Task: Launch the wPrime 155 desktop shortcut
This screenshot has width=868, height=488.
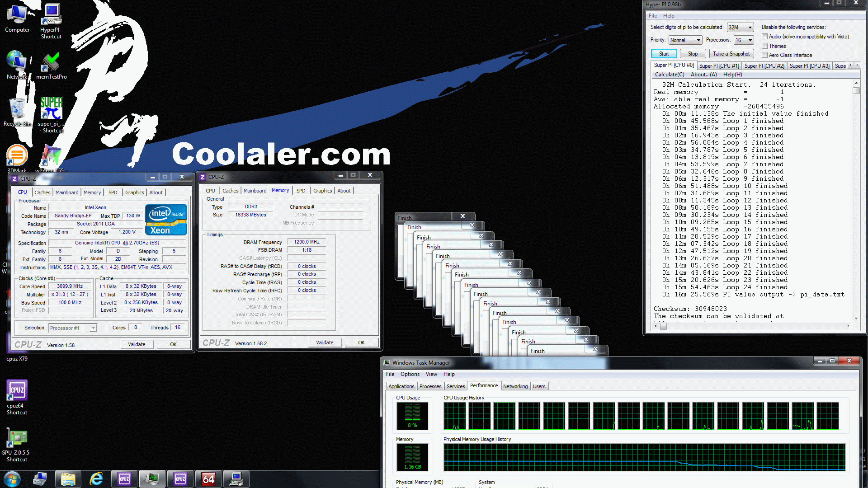Action: tap(51, 158)
